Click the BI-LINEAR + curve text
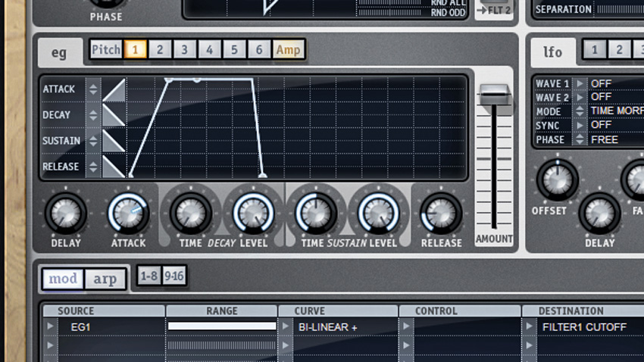The width and height of the screenshot is (644, 362). [x=328, y=327]
